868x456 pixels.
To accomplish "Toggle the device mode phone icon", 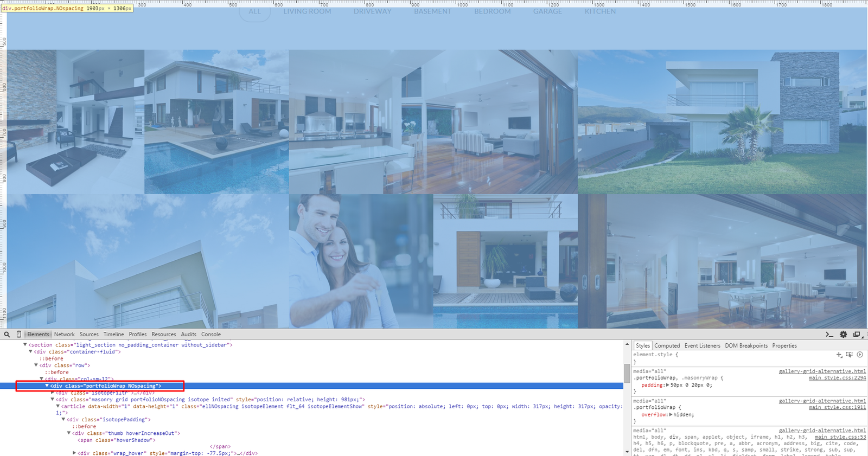I will tap(19, 335).
